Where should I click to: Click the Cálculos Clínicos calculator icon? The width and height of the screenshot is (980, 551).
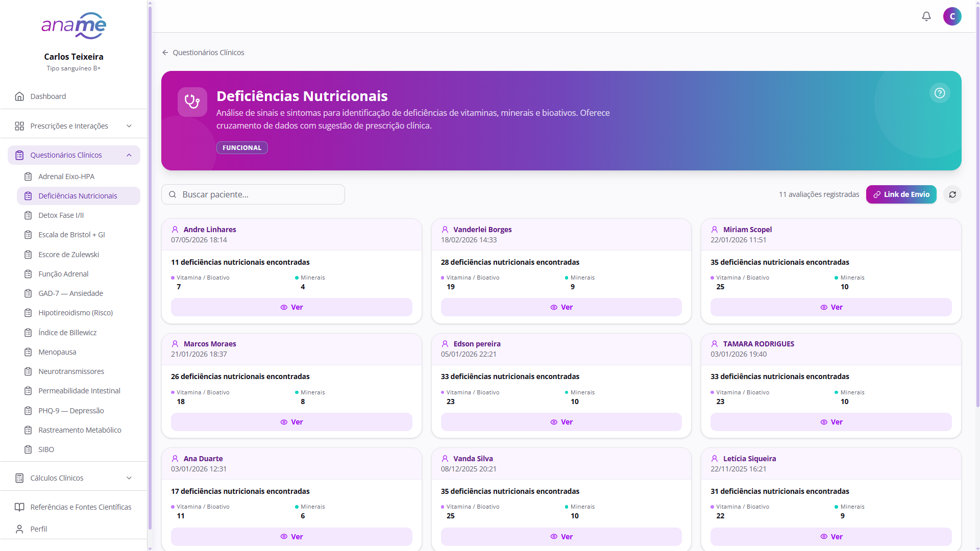point(19,478)
